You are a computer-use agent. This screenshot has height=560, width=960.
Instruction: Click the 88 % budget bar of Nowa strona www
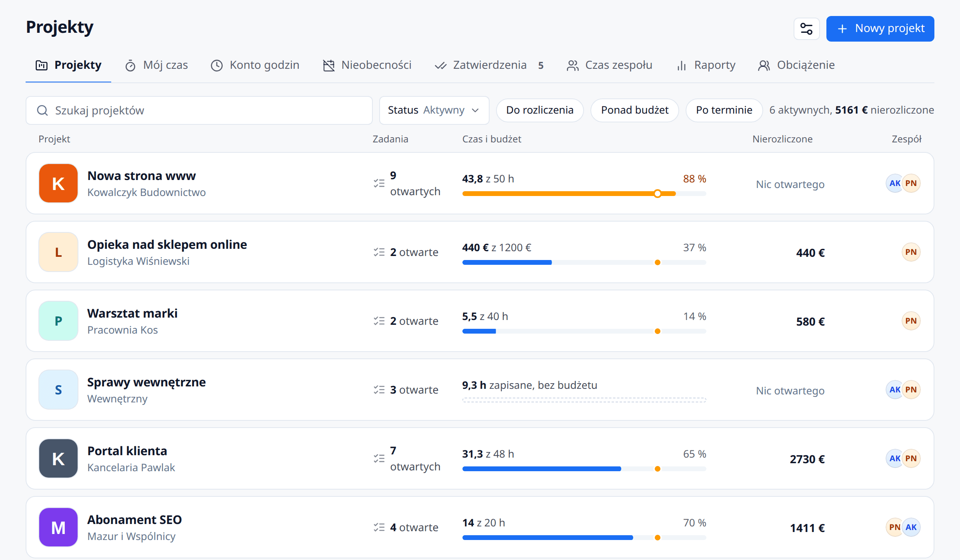[x=584, y=194]
